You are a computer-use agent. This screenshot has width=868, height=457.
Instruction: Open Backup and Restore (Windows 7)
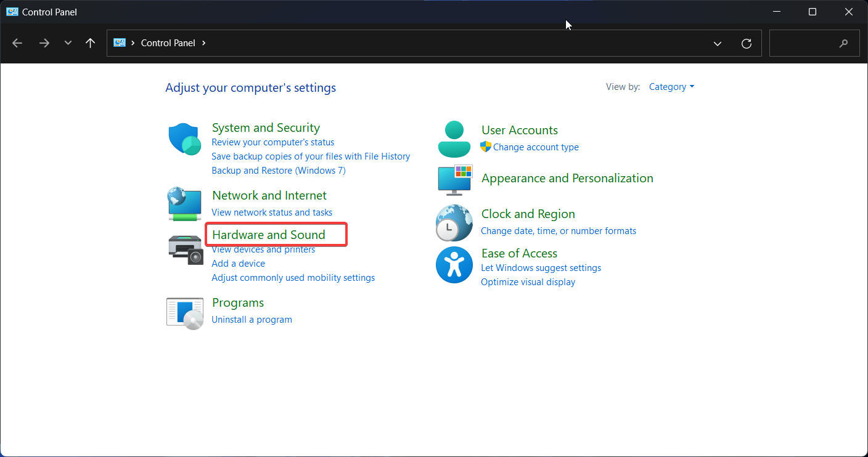click(279, 171)
